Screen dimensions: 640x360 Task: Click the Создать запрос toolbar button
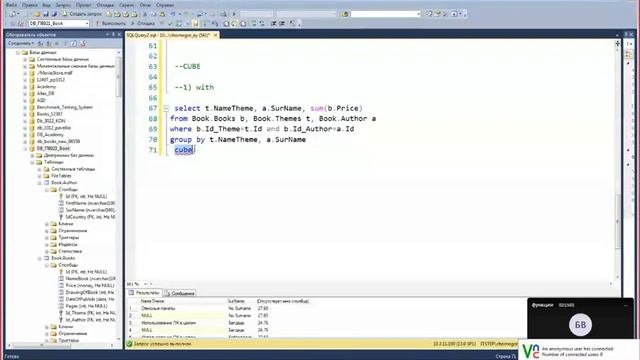pos(82,14)
